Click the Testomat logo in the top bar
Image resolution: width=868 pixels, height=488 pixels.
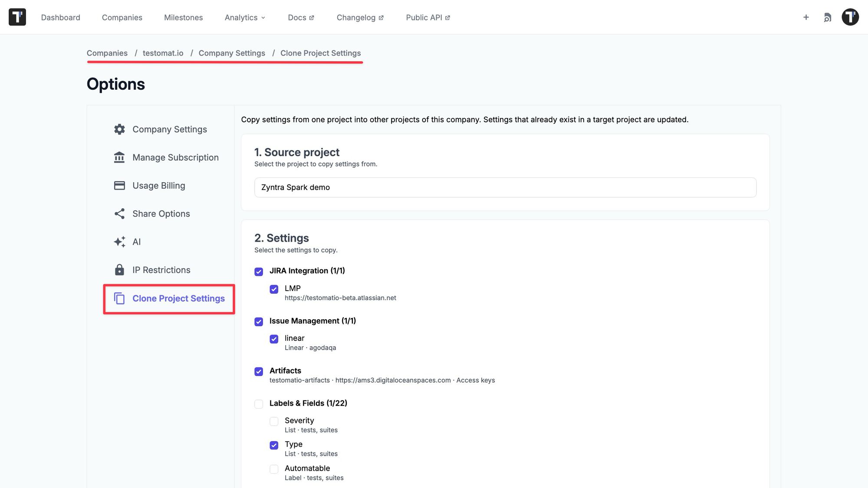(x=17, y=17)
